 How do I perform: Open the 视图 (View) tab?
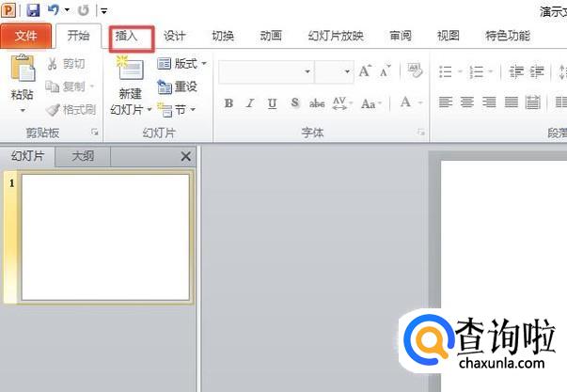click(449, 36)
